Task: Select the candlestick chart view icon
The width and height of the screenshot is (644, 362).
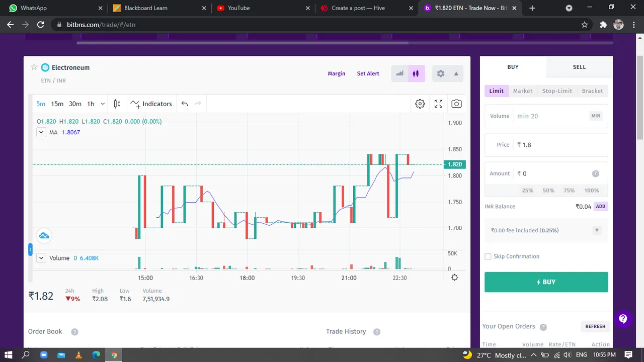Action: coord(416,73)
